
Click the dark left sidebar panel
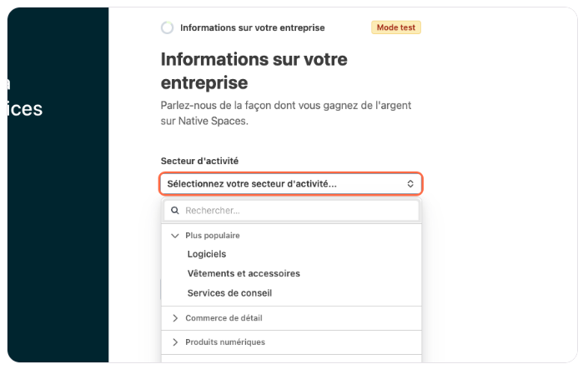[58, 208]
